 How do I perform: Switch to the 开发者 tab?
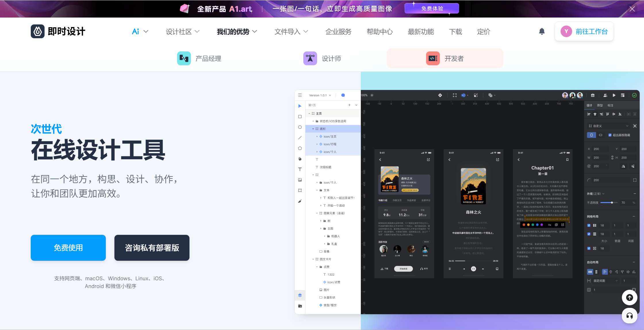click(445, 58)
